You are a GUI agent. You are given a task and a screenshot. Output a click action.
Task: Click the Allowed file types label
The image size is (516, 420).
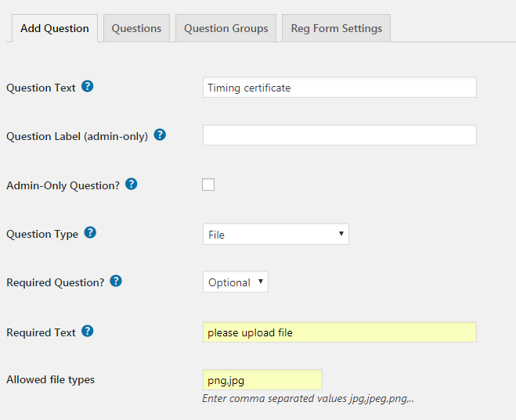click(50, 380)
